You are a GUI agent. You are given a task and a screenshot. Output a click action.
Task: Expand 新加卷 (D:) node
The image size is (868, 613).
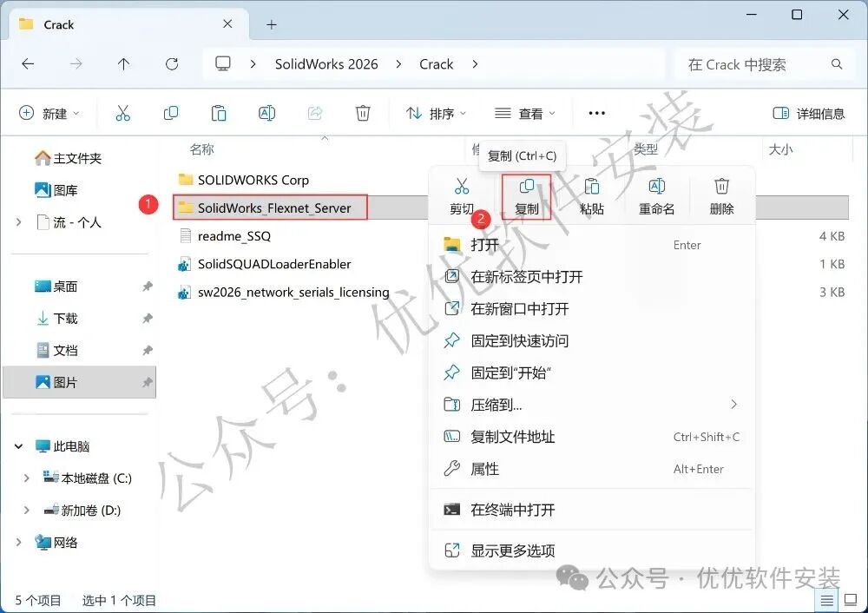pos(27,511)
